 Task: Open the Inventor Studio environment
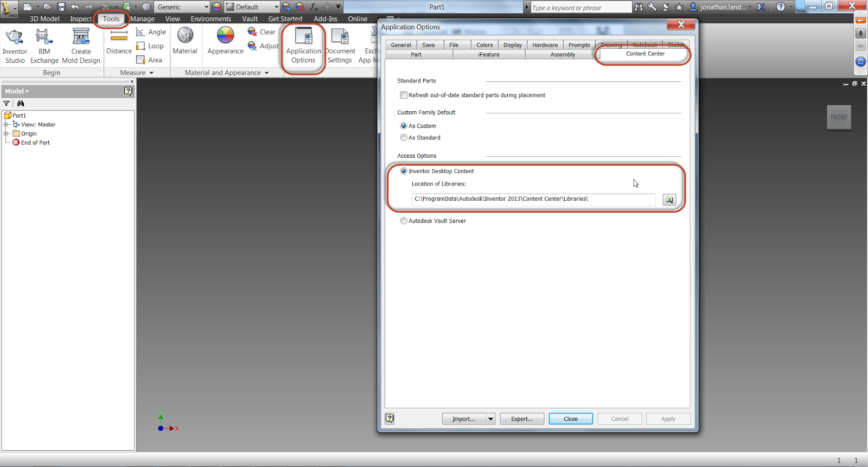point(15,46)
